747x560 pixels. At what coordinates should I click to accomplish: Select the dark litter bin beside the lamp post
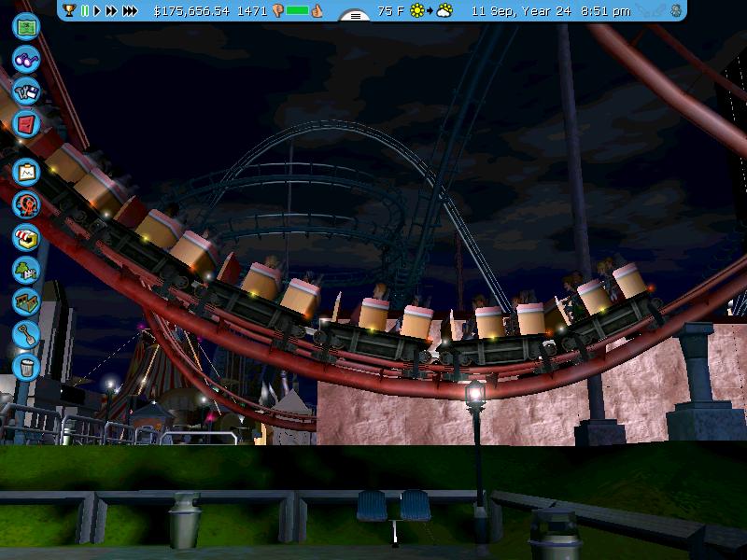[x=556, y=534]
